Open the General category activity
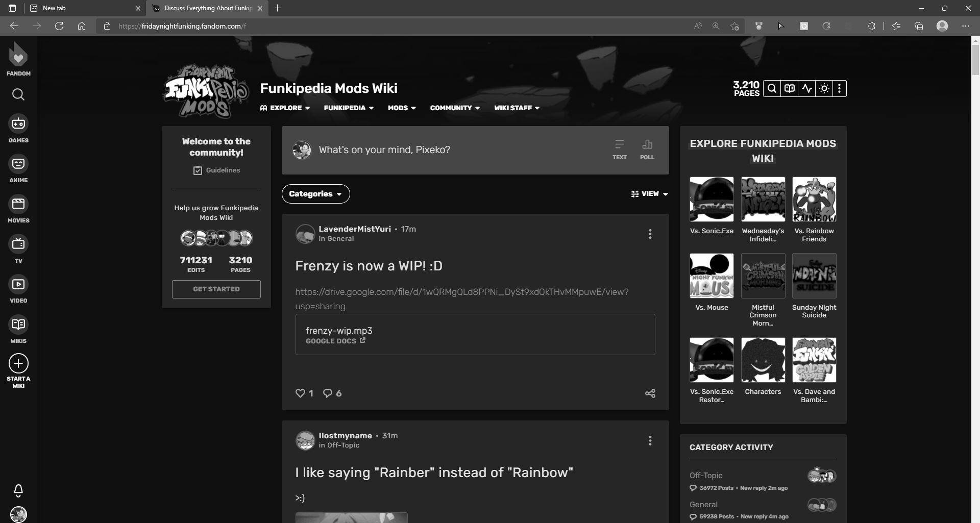Screen dimensions: 980x523 (x=703, y=505)
